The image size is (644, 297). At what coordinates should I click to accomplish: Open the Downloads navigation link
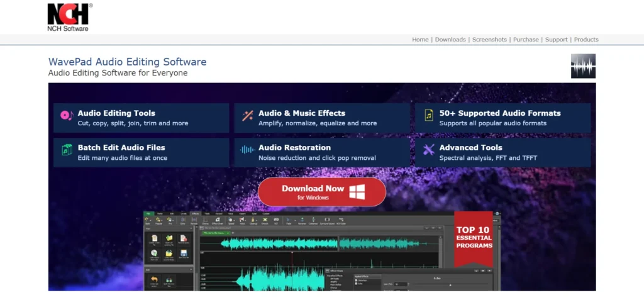(x=450, y=40)
